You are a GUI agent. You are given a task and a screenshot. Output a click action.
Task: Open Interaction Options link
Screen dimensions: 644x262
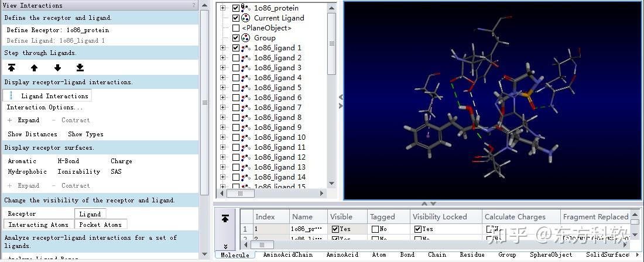click(x=44, y=108)
